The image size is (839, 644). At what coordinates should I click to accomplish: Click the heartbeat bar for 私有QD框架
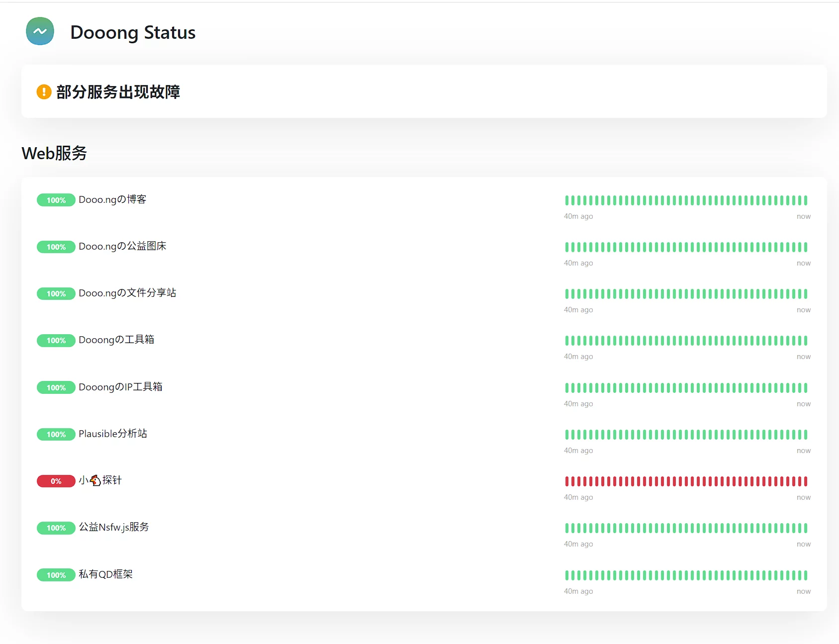(x=686, y=575)
